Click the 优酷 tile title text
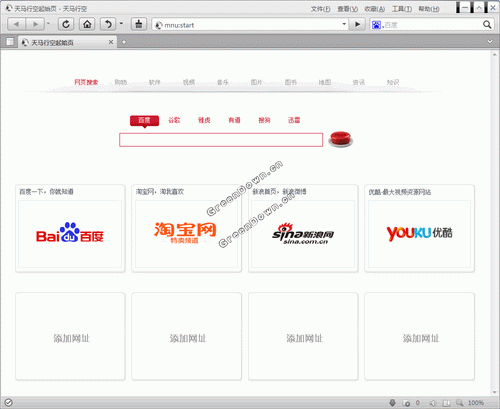This screenshot has height=409, width=500. [400, 192]
